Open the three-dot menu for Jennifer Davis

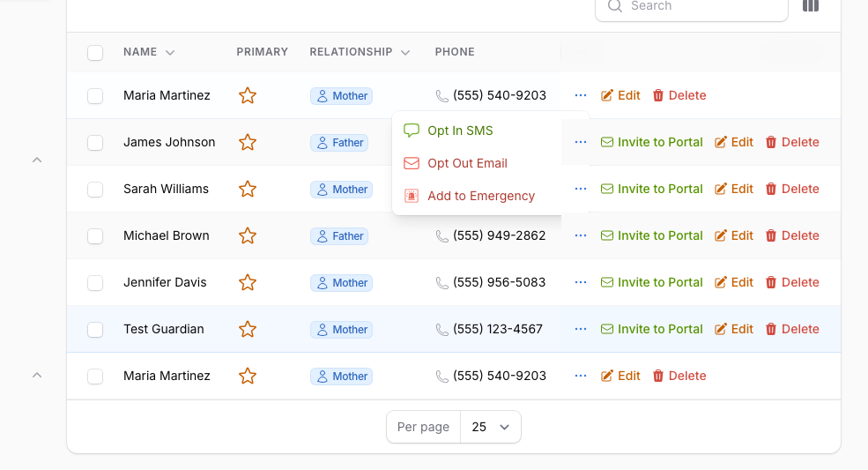pos(581,282)
